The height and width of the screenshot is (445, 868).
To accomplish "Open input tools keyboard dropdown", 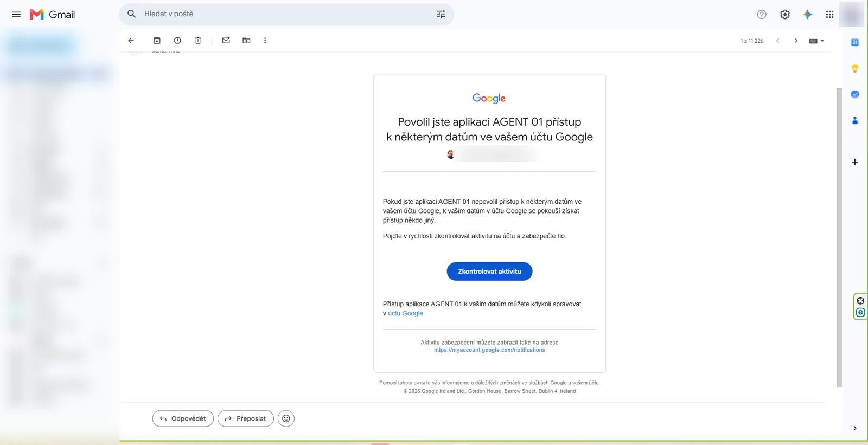I will pyautogui.click(x=816, y=41).
